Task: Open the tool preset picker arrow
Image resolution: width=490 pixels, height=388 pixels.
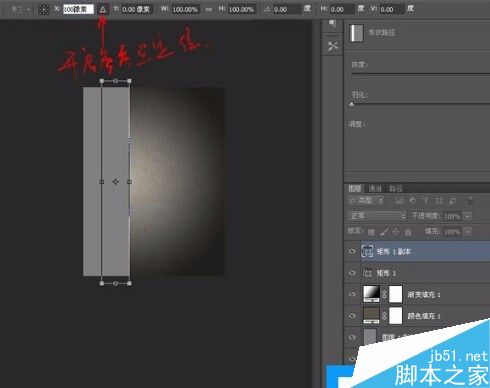Action: [x=28, y=9]
